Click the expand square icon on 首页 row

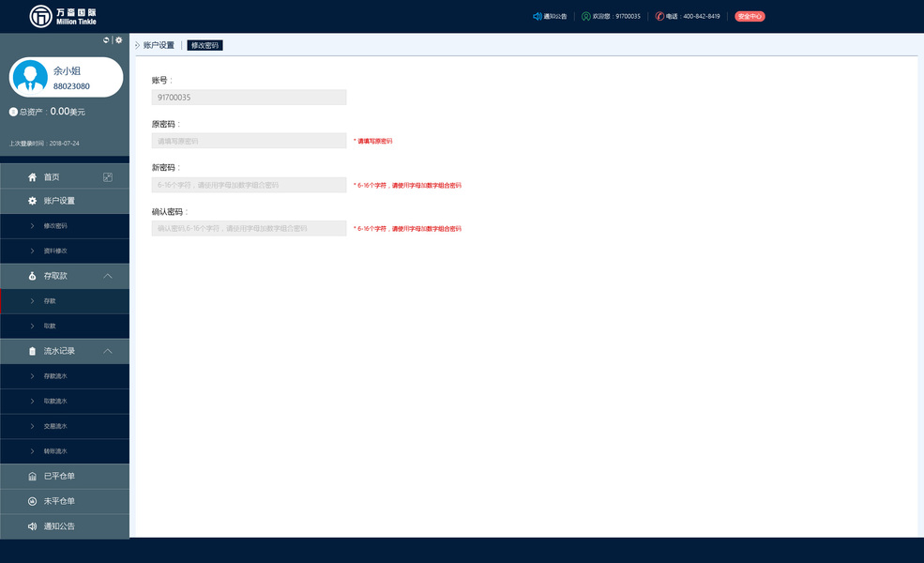pyautogui.click(x=108, y=176)
